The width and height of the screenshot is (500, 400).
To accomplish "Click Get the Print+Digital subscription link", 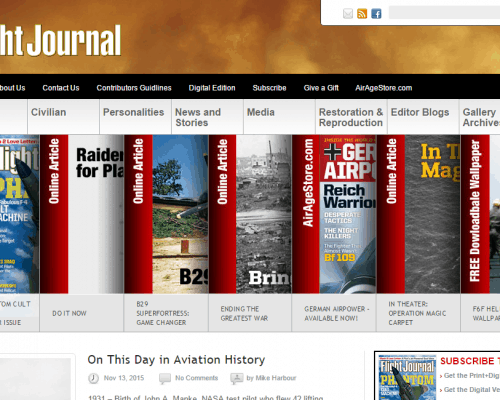I will 471,376.
